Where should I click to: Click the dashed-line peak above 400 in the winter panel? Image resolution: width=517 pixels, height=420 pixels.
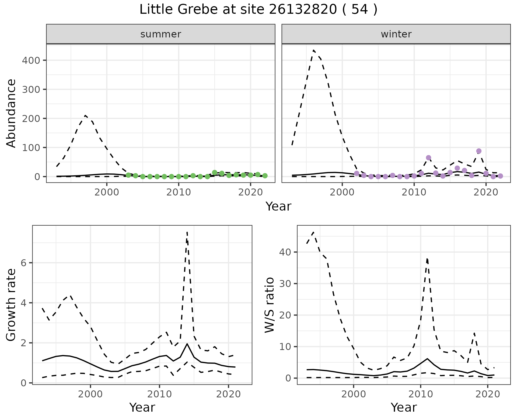tap(313, 50)
